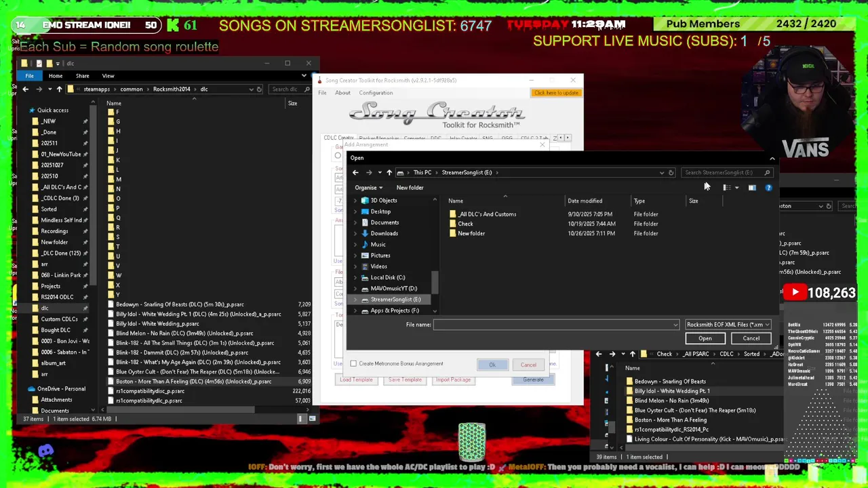Click the help icon in Open dialog
868x488 pixels.
click(768, 188)
